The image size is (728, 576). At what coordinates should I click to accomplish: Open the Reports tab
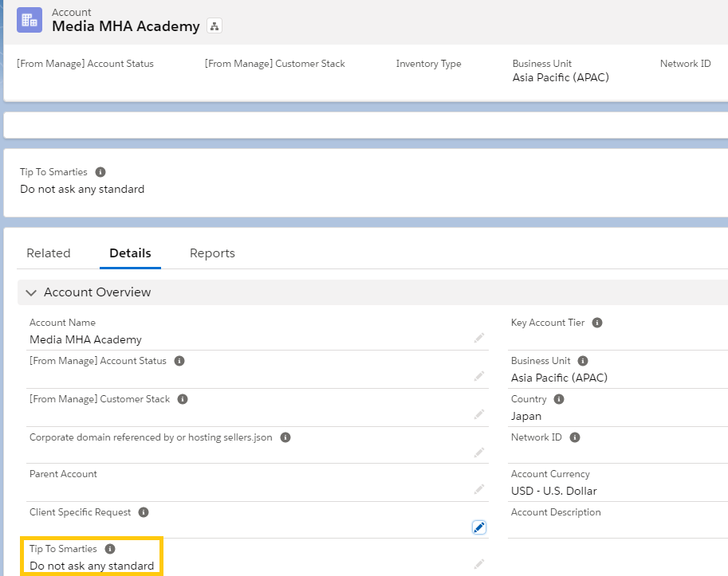tap(212, 253)
